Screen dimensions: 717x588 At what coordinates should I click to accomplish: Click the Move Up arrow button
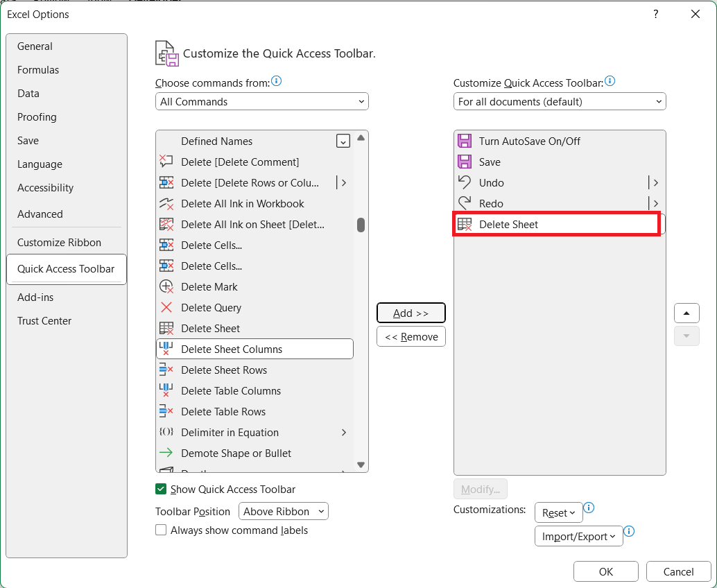[686, 313]
